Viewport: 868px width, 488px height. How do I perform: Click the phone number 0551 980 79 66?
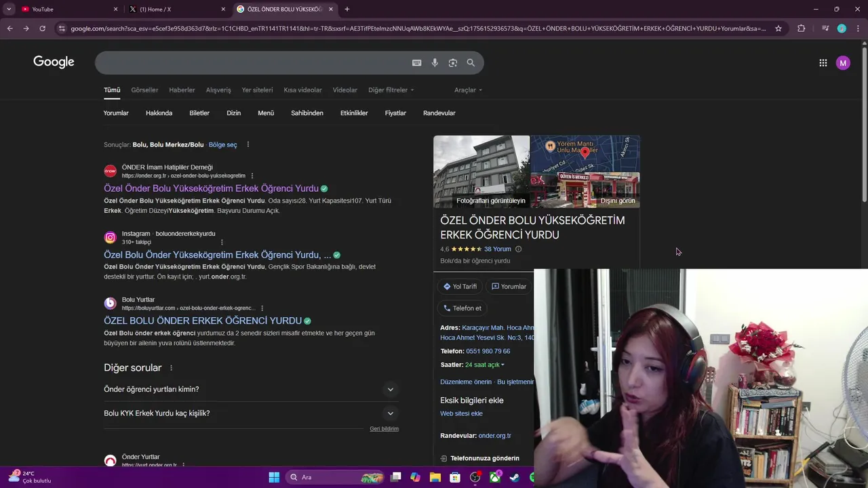488,351
